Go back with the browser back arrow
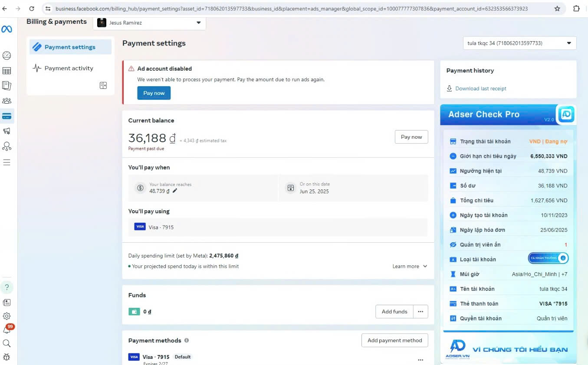This screenshot has width=588, height=365. pos(5,8)
